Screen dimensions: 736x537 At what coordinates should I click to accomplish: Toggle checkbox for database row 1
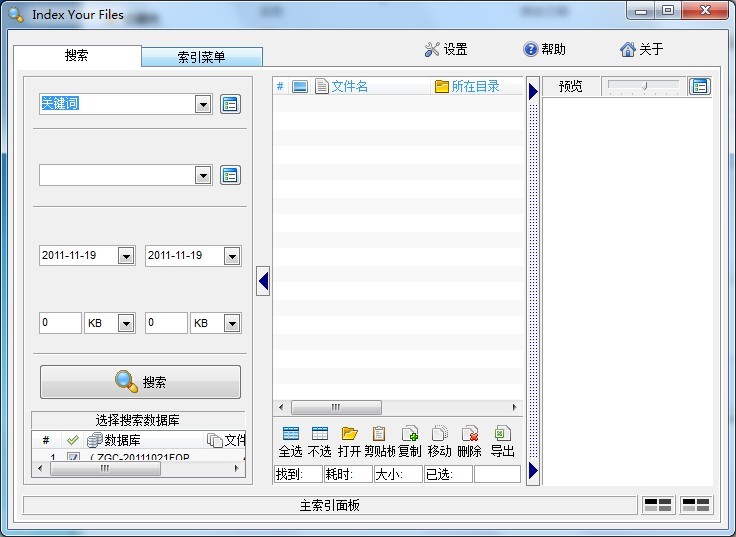73,459
